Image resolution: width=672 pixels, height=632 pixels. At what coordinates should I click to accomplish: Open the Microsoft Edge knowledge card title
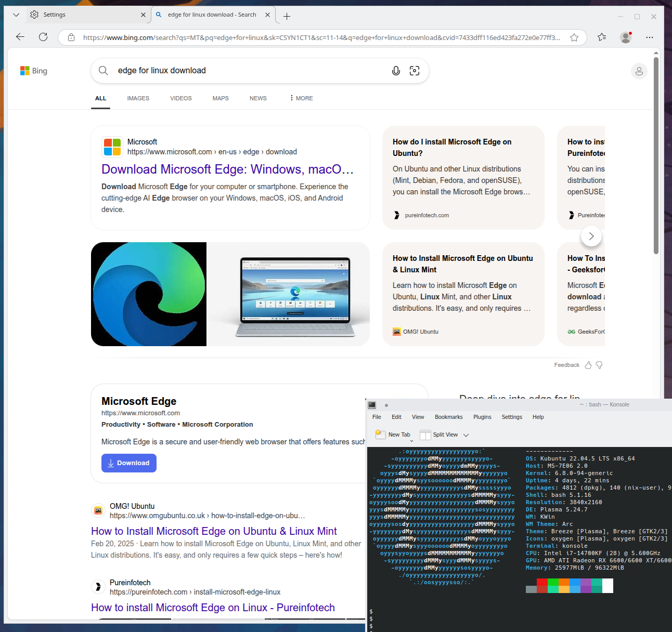(x=139, y=401)
